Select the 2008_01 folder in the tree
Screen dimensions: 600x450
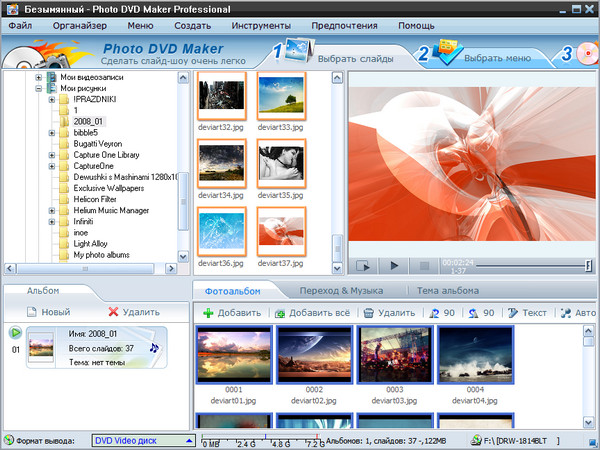pos(86,121)
